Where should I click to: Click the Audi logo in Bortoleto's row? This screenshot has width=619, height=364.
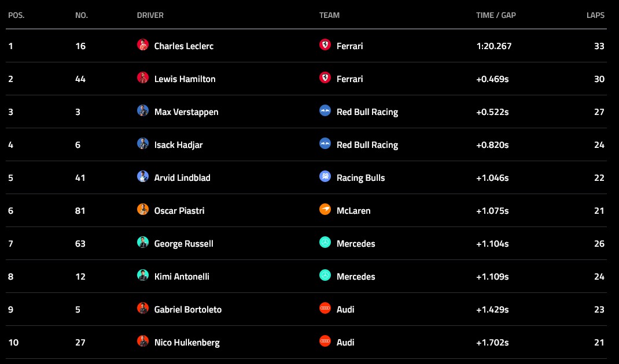coord(325,309)
